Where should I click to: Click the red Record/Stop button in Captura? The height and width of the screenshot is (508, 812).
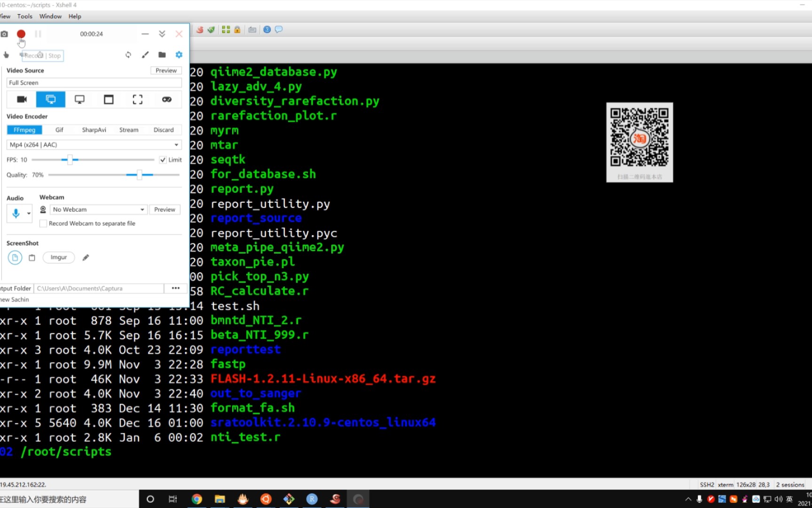tap(21, 34)
